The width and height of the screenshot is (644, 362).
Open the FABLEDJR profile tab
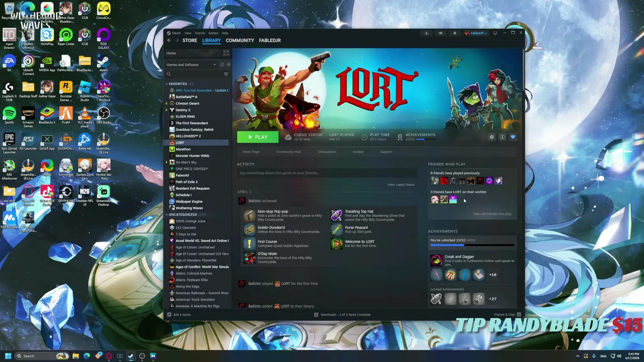click(x=270, y=40)
